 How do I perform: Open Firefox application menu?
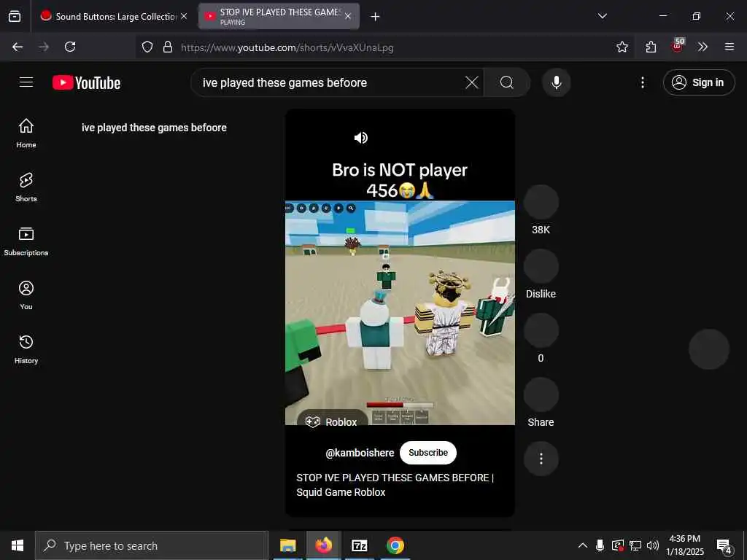tap(729, 47)
